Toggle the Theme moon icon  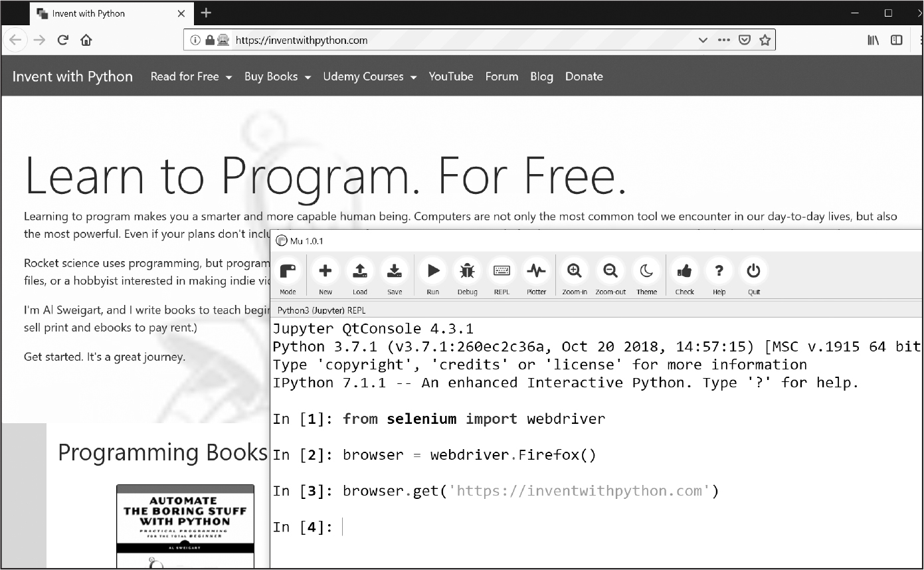pyautogui.click(x=646, y=272)
